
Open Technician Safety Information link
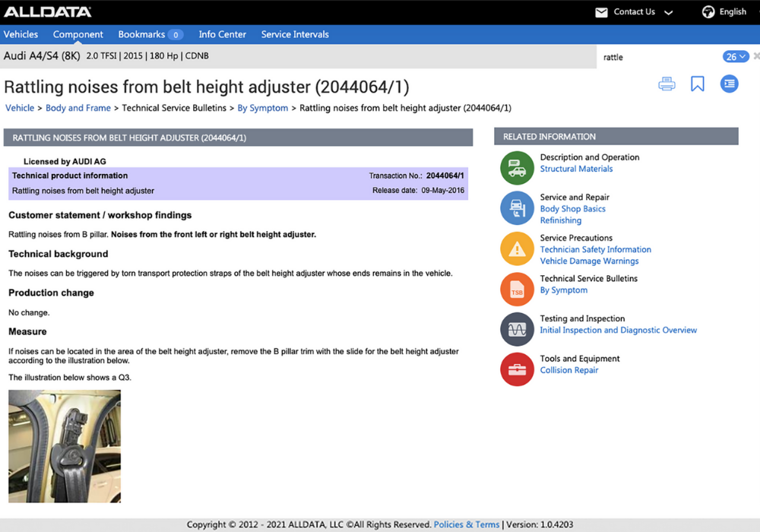point(596,249)
